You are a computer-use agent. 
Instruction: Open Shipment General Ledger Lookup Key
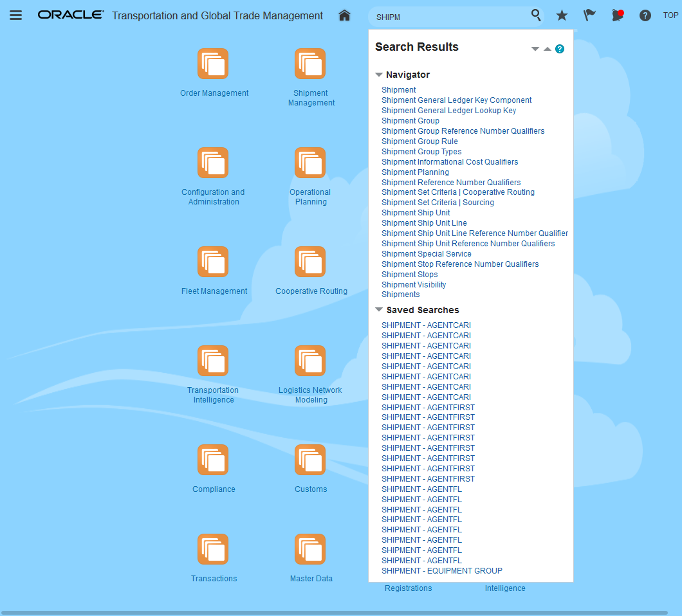[448, 111]
